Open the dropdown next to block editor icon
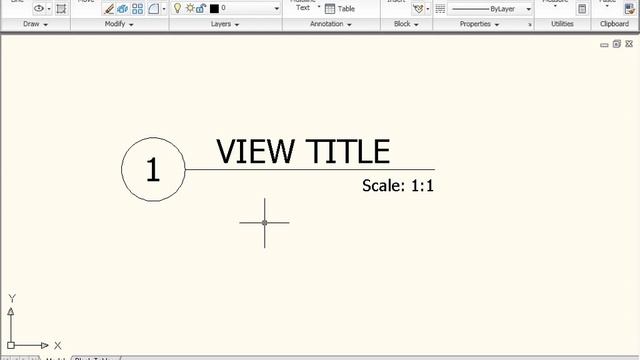The image size is (640, 360). (428, 9)
